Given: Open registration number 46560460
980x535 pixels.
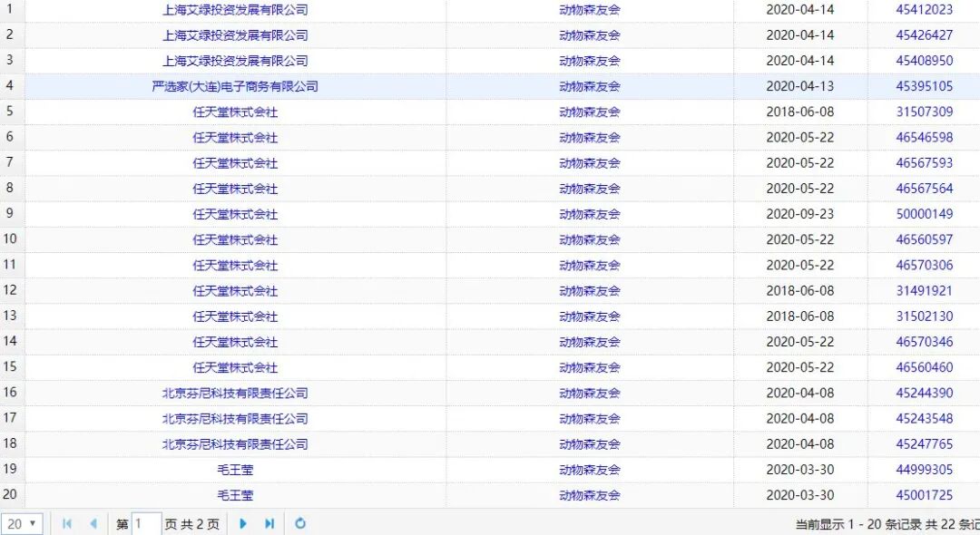Looking at the screenshot, I should pos(925,367).
